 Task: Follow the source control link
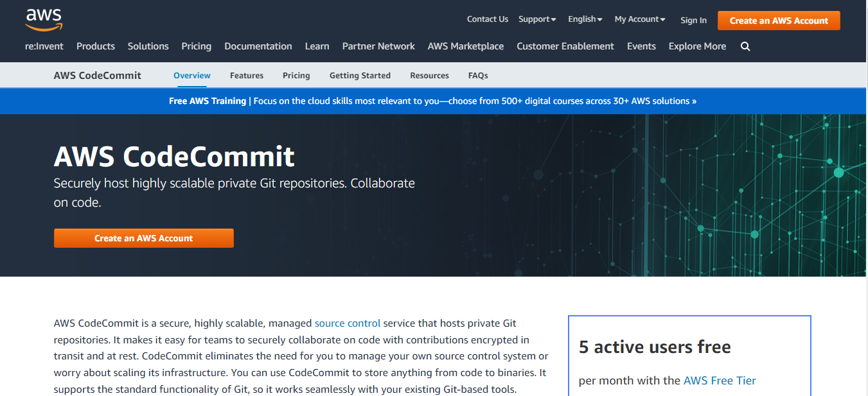coord(348,323)
